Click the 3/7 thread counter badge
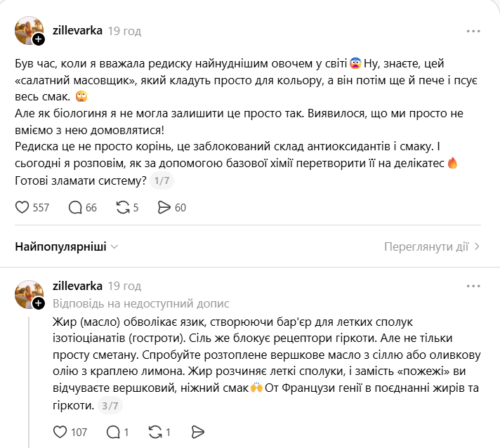Image resolution: width=500 pixels, height=448 pixels. (110, 406)
